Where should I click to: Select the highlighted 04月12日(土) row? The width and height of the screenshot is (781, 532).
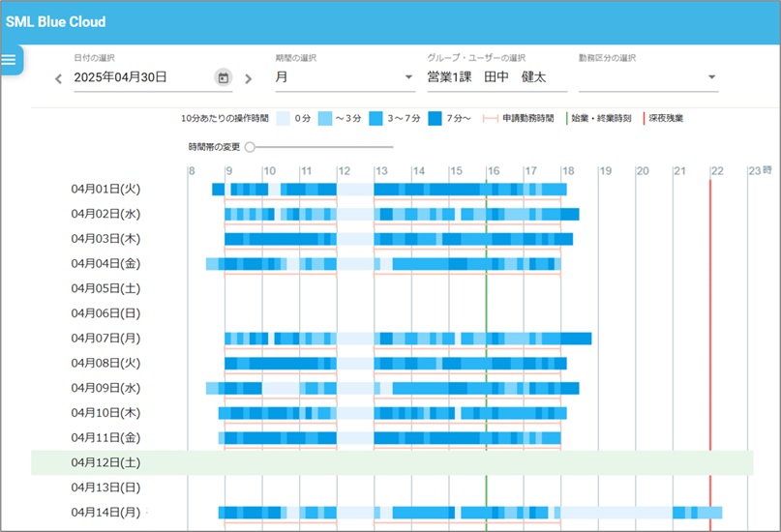click(392, 462)
